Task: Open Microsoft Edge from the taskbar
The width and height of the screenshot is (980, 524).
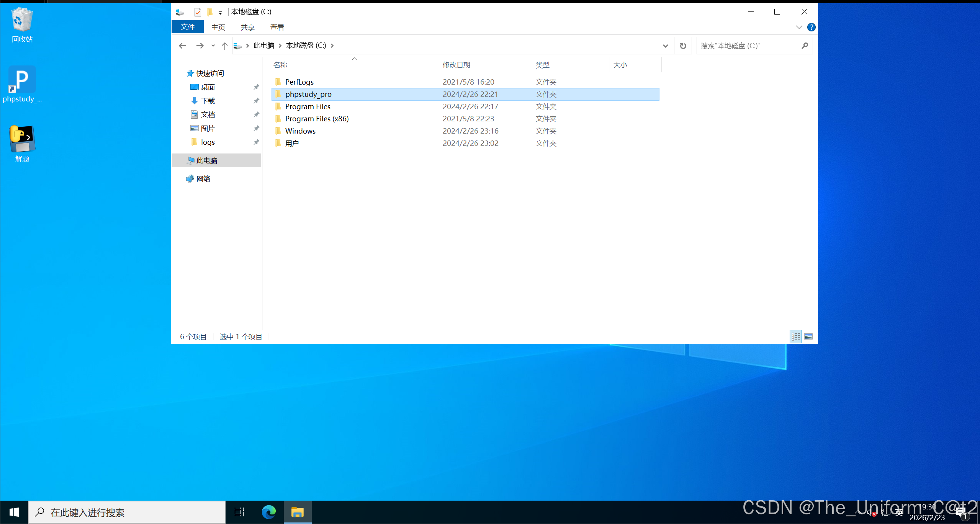Action: (268, 512)
